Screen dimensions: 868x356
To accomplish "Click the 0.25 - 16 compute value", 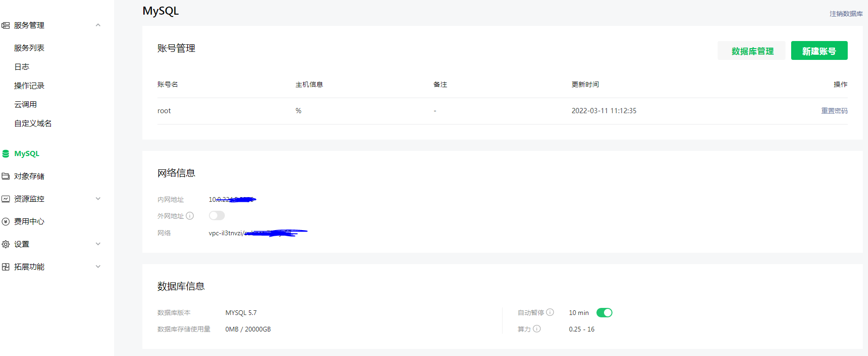I will (582, 329).
